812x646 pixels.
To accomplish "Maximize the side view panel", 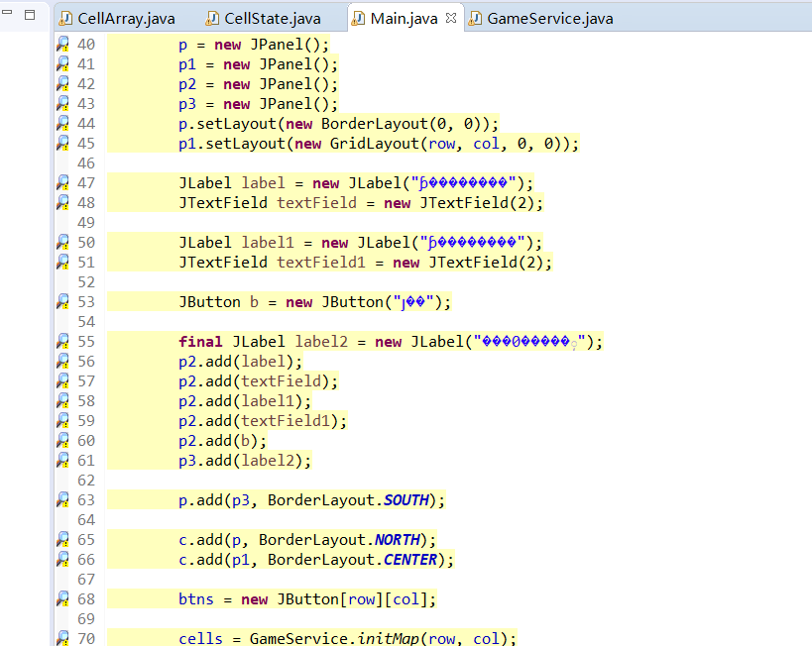I will [30, 15].
